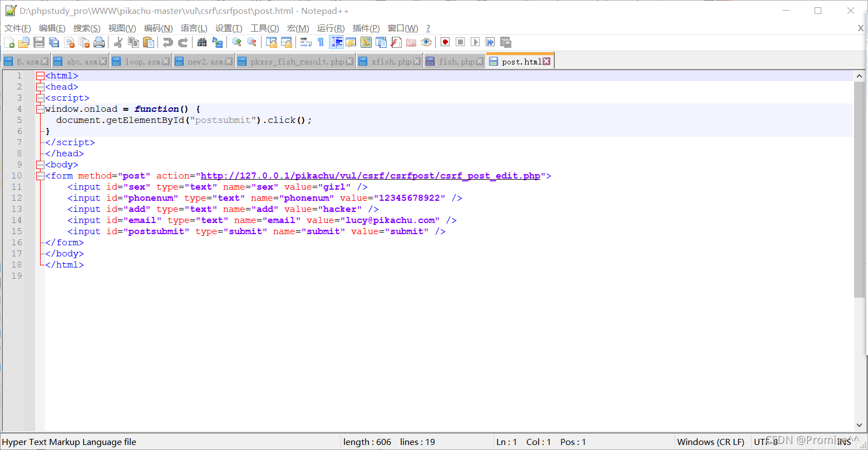
Task: Click the scrollbar up arrow
Action: pos(859,76)
